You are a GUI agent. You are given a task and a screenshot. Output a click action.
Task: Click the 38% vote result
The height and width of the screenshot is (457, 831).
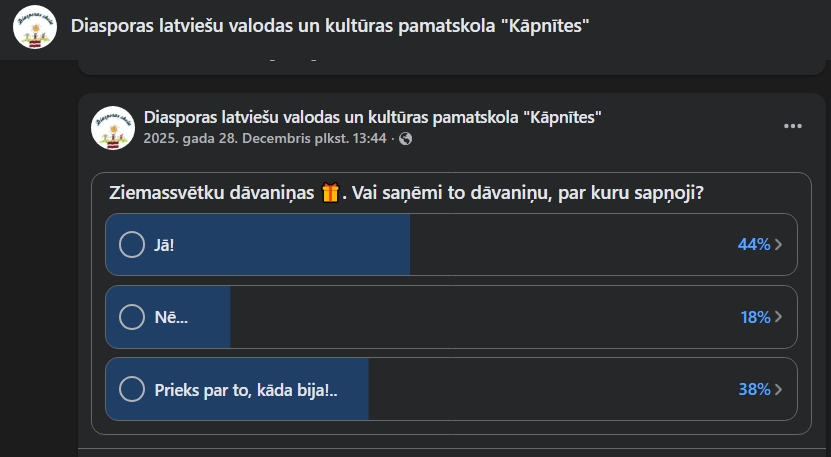(x=753, y=389)
